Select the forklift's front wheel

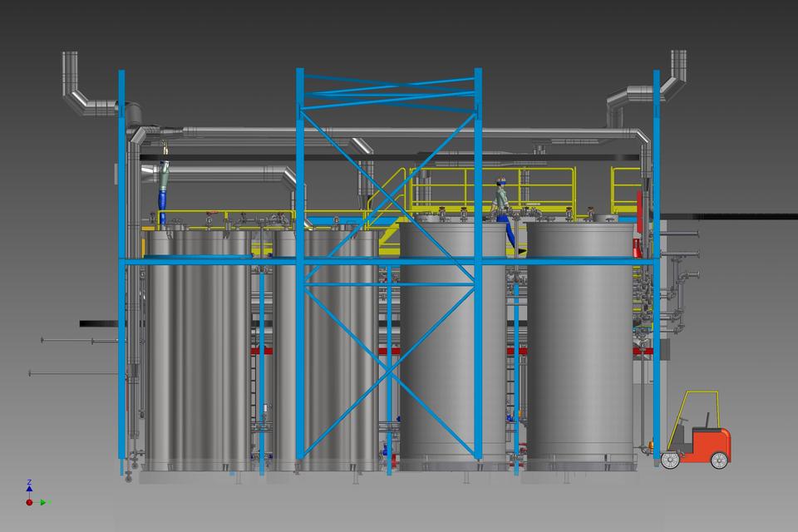pos(670,460)
